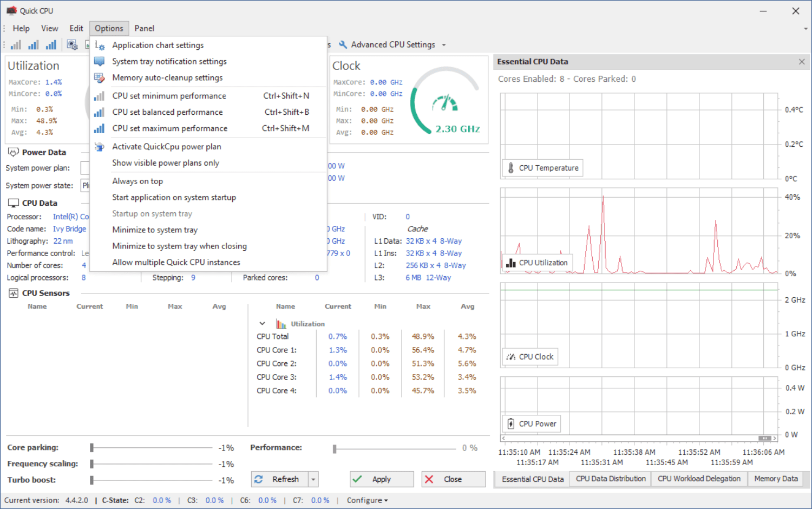Toggle Start application on system startup
This screenshot has height=509, width=812.
[x=208, y=198]
